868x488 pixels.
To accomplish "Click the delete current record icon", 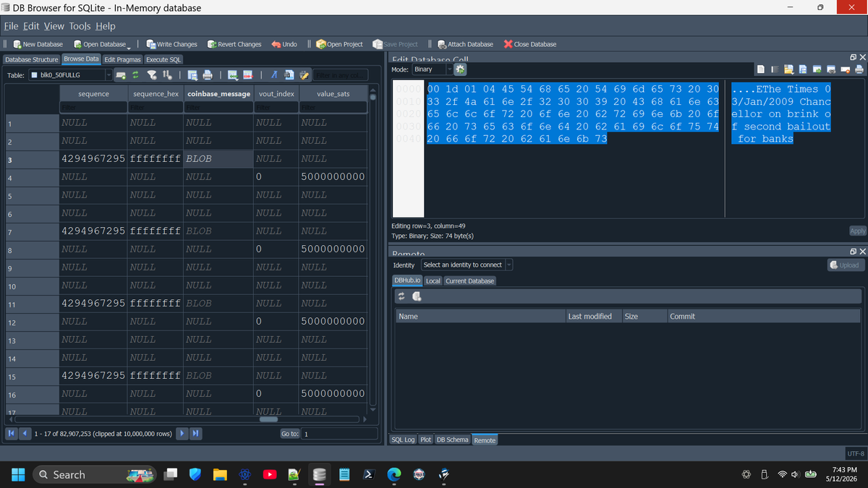I will click(248, 75).
